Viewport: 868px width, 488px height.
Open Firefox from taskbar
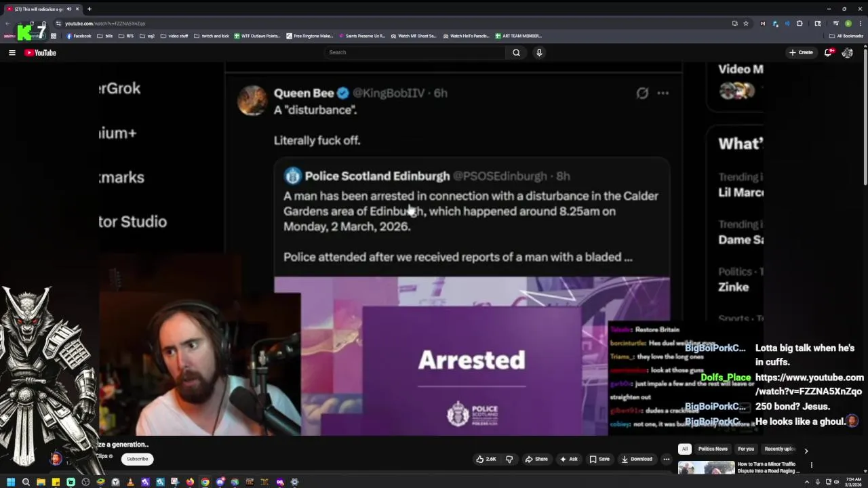(x=190, y=482)
